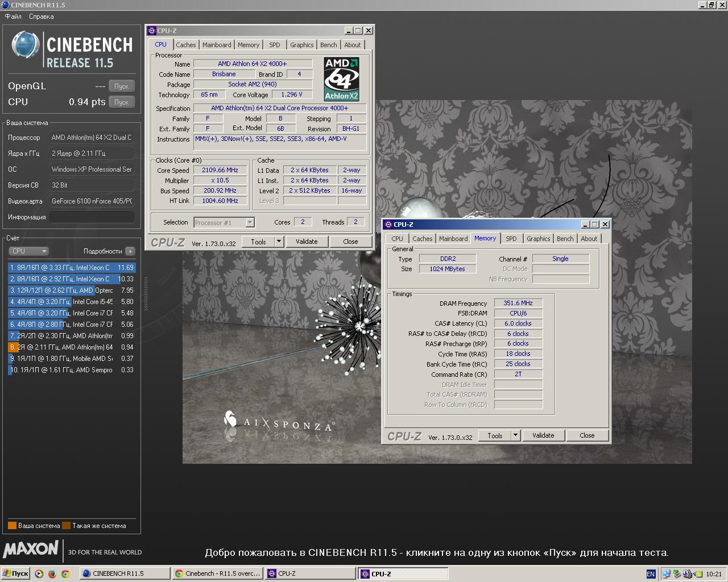728x582 pixels.
Task: Click the CPU-Z icon in the front window title bar
Action: (388, 225)
